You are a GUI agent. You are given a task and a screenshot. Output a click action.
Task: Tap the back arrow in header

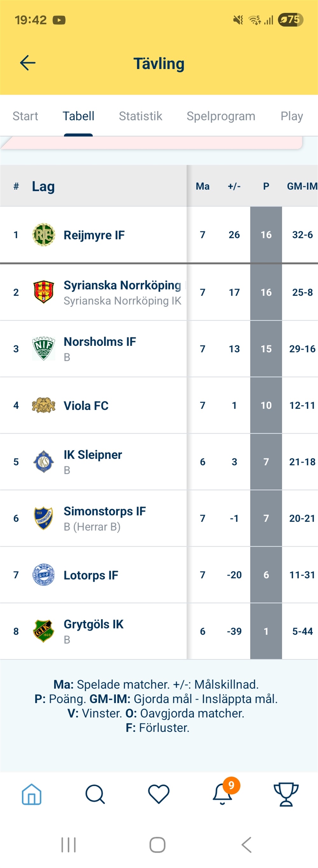[28, 63]
